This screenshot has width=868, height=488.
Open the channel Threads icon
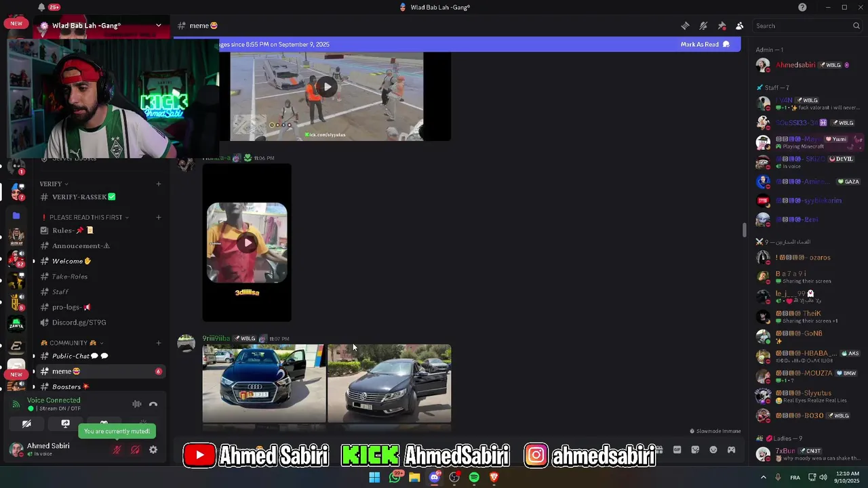pos(685,26)
